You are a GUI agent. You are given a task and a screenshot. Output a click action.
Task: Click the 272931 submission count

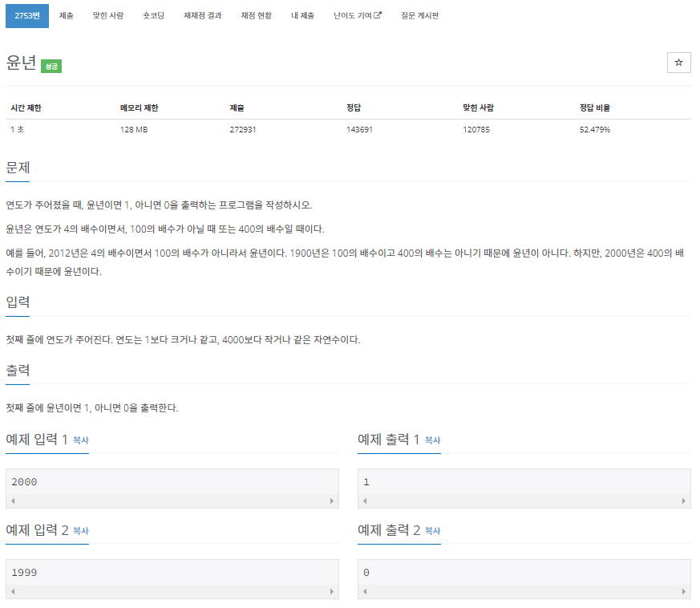pos(243,130)
